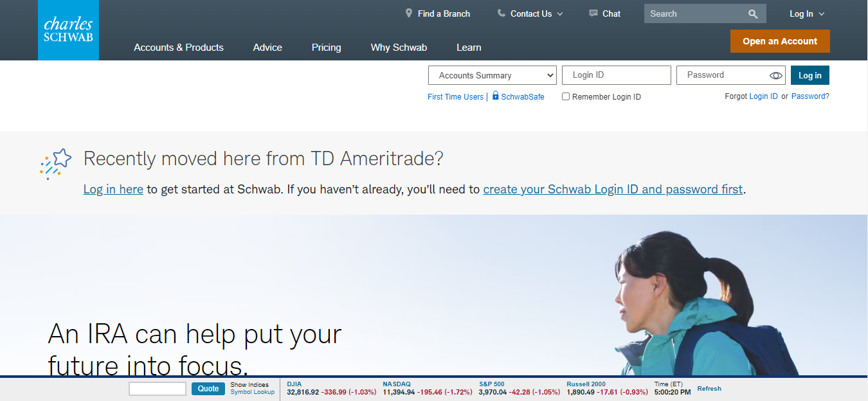Click the Russell 2000 value 1,890.49
This screenshot has width=868, height=401.
581,392
